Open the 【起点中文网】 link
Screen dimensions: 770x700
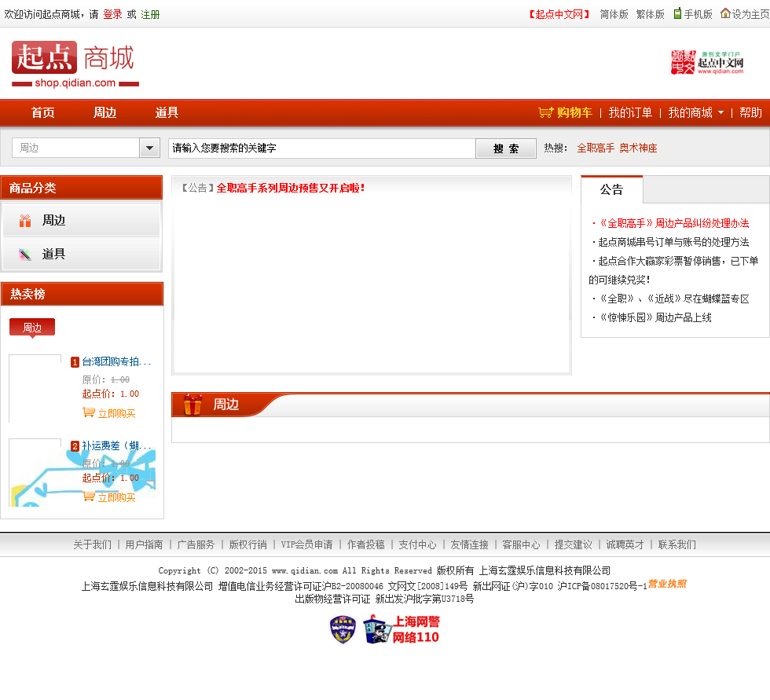(x=559, y=14)
